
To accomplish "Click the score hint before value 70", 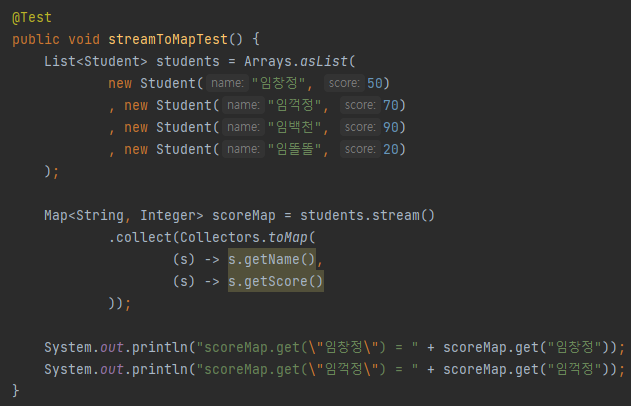I will (359, 105).
